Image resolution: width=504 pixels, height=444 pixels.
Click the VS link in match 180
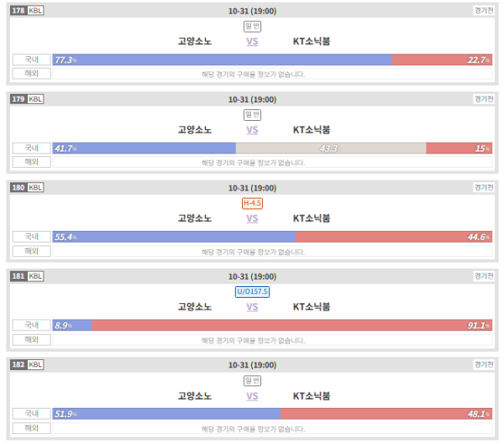click(252, 218)
